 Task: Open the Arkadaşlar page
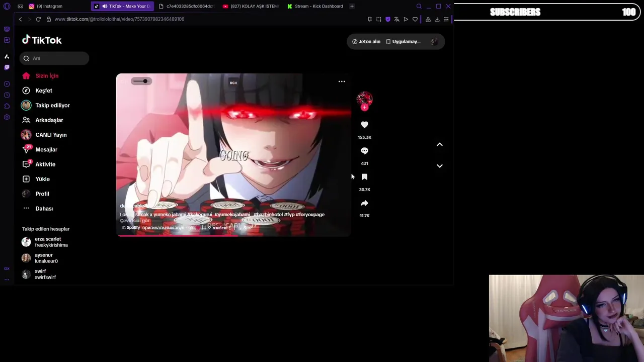click(43, 120)
